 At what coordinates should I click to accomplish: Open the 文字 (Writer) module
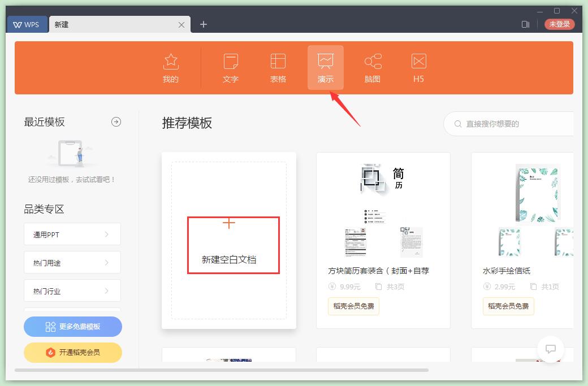[x=230, y=67]
